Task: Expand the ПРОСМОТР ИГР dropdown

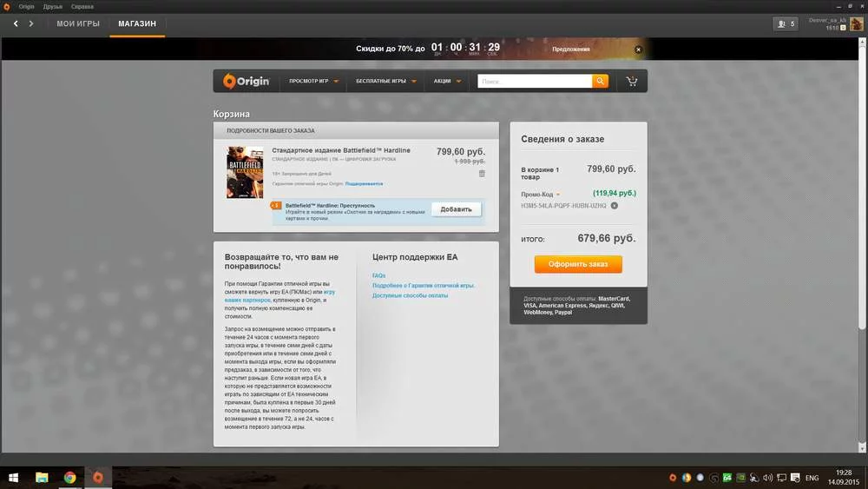Action: click(313, 81)
